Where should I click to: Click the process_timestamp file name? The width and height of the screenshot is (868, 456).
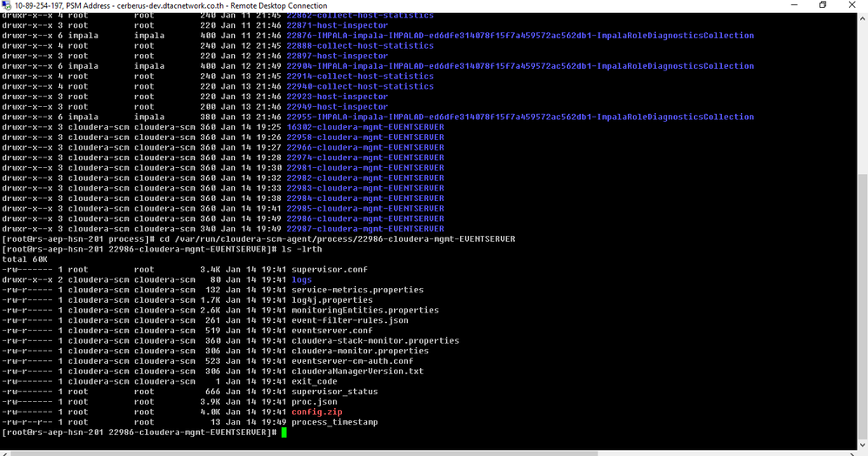coord(335,422)
